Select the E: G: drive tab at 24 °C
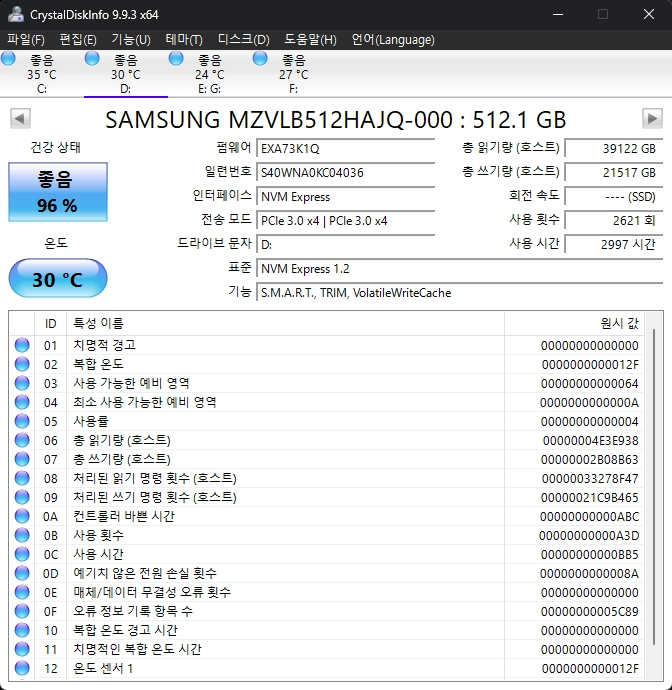Image resolution: width=672 pixels, height=690 pixels. tap(209, 74)
